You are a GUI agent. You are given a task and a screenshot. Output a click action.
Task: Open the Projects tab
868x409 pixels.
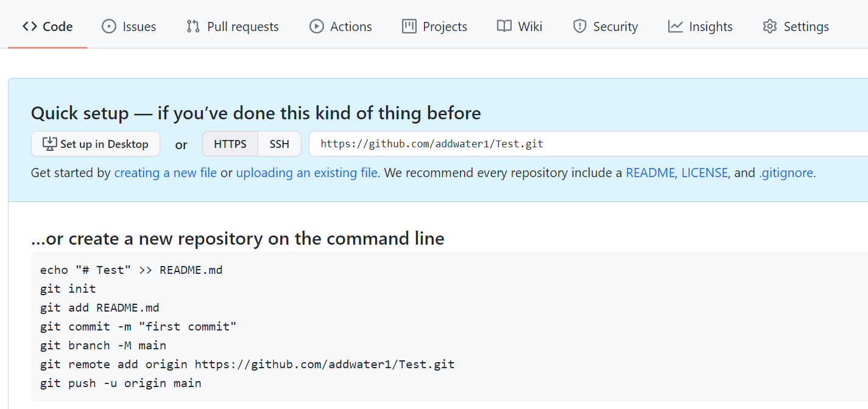[x=434, y=27]
